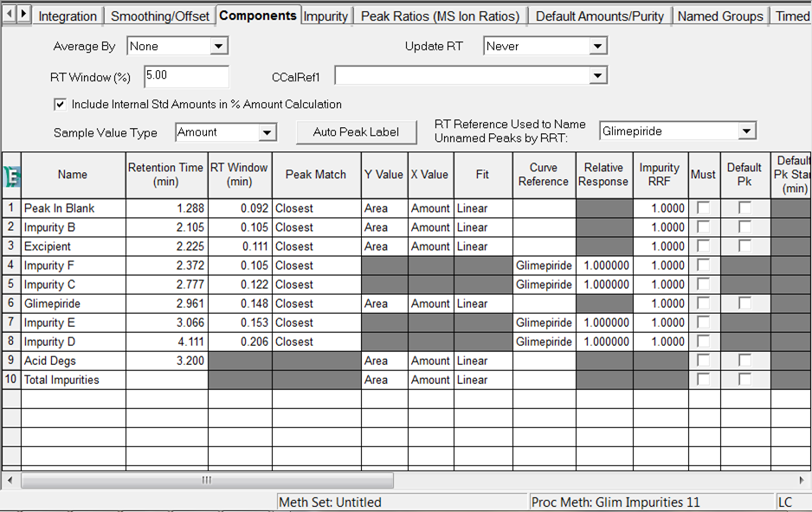812x512 pixels.
Task: Switch to the Impurity tab
Action: coord(325,16)
